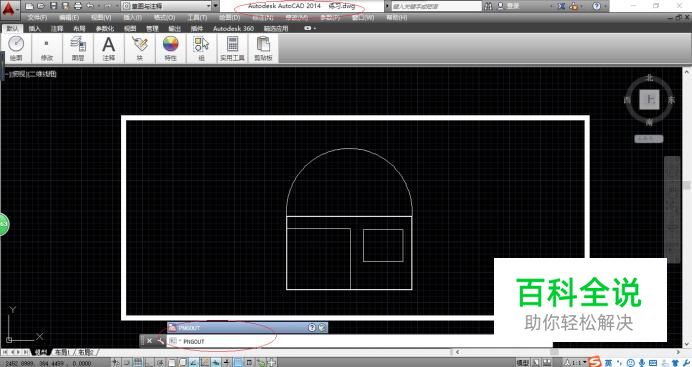The height and width of the screenshot is (367, 692).
Task: Switch to the 插入 ribbon tab
Action: pos(34,29)
